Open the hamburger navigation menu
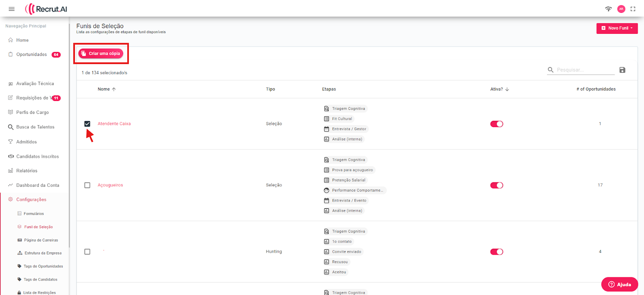This screenshot has height=295, width=644. click(x=12, y=9)
